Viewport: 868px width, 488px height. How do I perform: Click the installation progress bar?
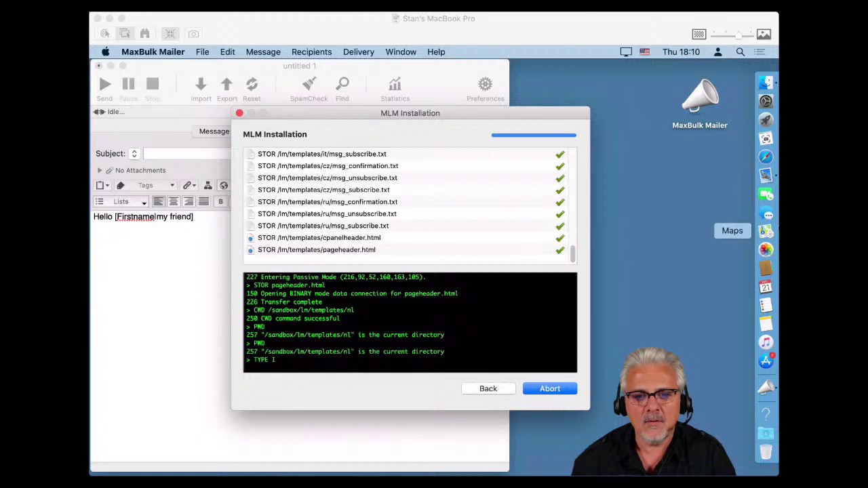pyautogui.click(x=534, y=135)
